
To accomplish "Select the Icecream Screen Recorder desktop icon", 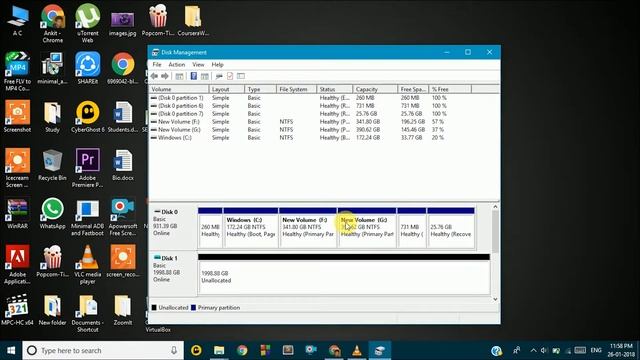I will [17, 168].
